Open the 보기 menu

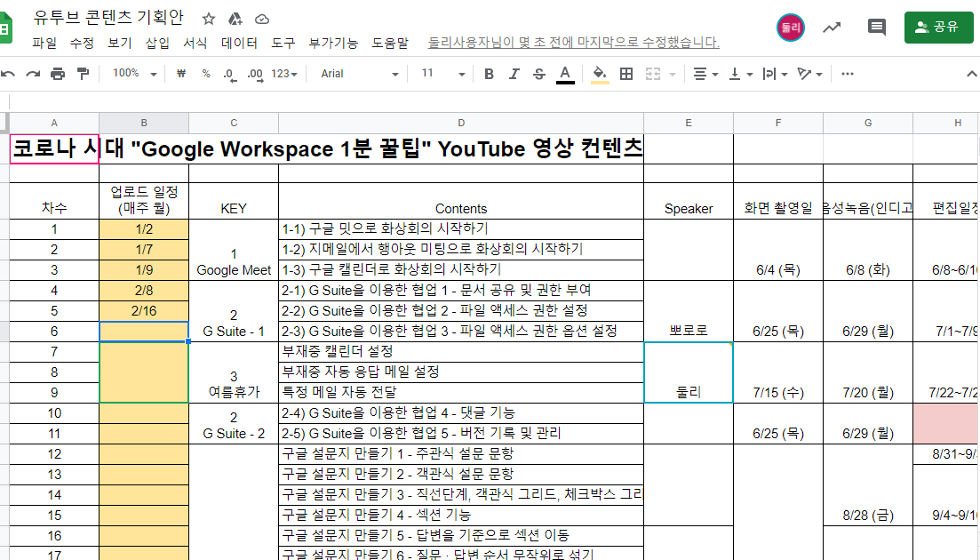pos(120,43)
